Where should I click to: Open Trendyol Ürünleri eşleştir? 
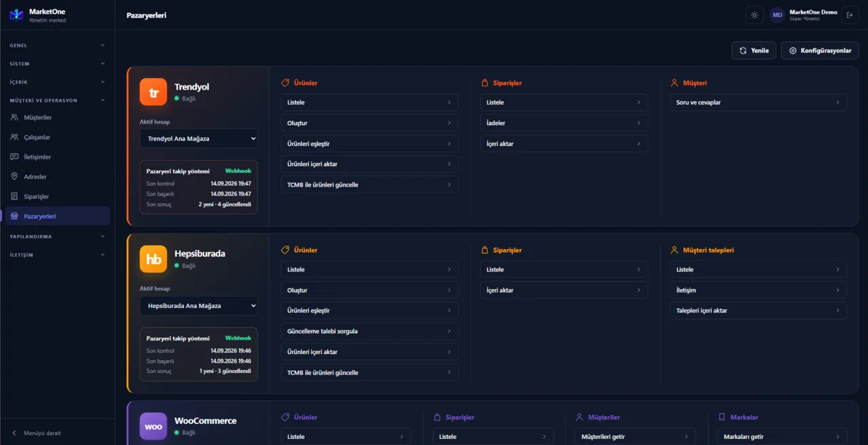tap(370, 144)
